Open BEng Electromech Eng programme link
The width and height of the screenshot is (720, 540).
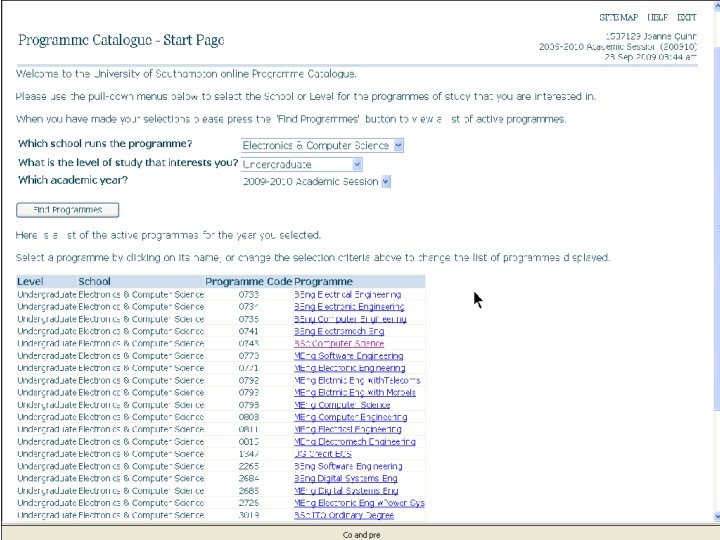click(x=339, y=331)
